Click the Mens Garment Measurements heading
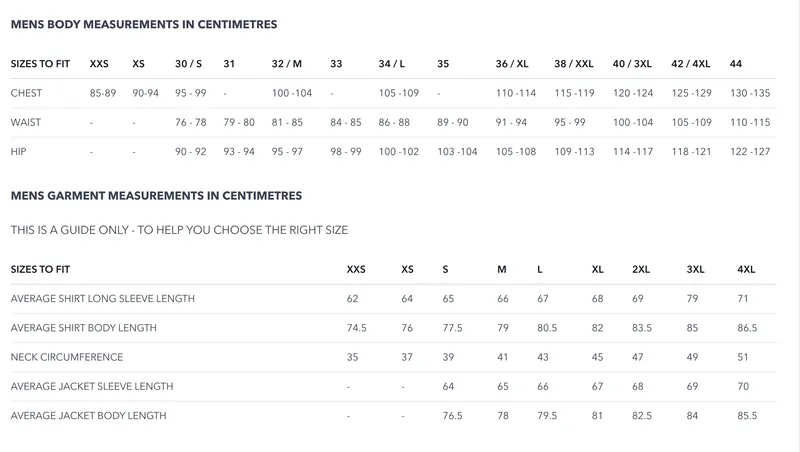800x452 pixels. click(x=156, y=196)
